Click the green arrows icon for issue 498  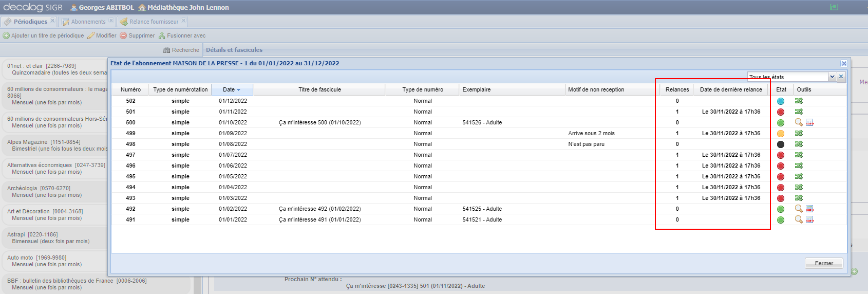(799, 144)
